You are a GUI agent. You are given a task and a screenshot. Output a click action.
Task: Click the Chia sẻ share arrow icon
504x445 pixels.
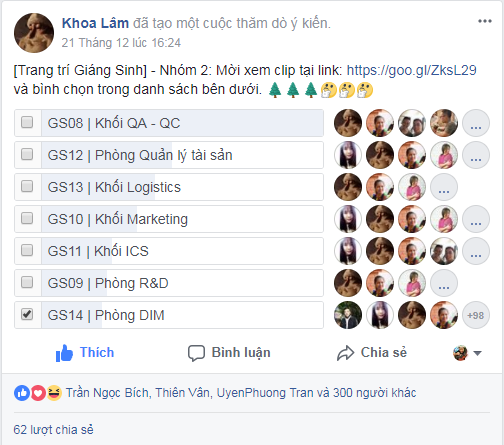pos(345,353)
